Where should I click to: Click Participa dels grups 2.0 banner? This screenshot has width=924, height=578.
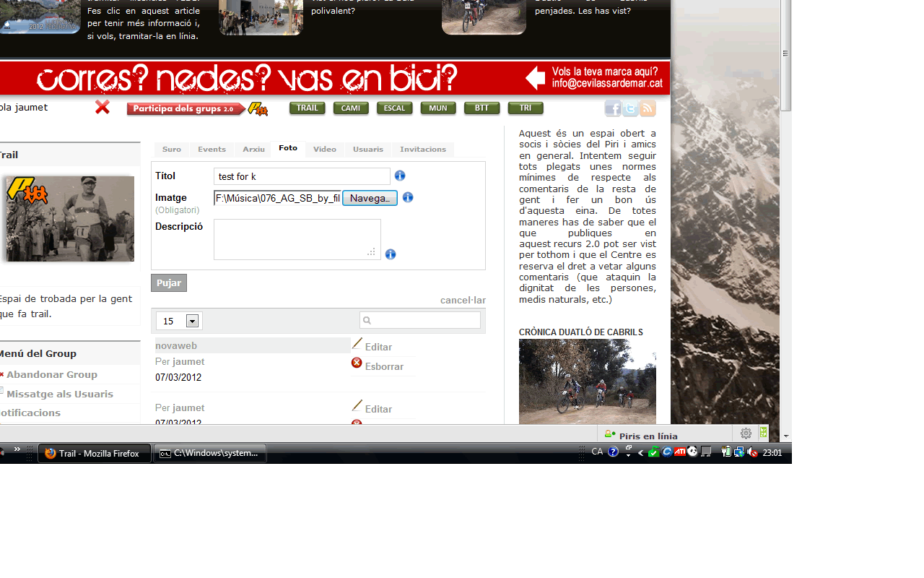coord(187,109)
